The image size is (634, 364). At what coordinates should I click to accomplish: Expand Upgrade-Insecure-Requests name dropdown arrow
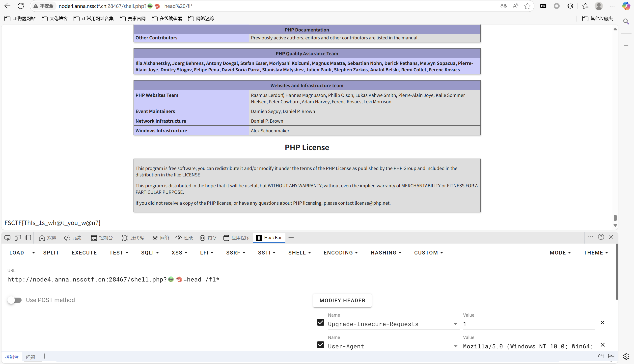click(x=455, y=324)
